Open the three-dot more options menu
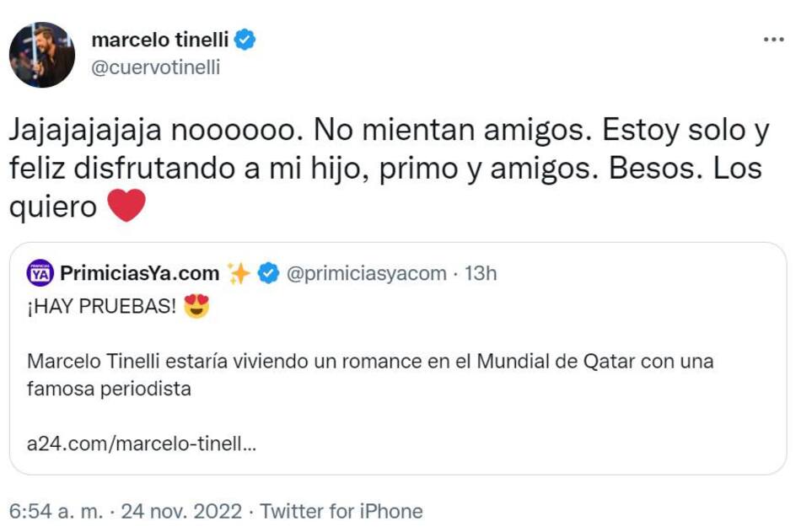The width and height of the screenshot is (801, 532). click(772, 40)
